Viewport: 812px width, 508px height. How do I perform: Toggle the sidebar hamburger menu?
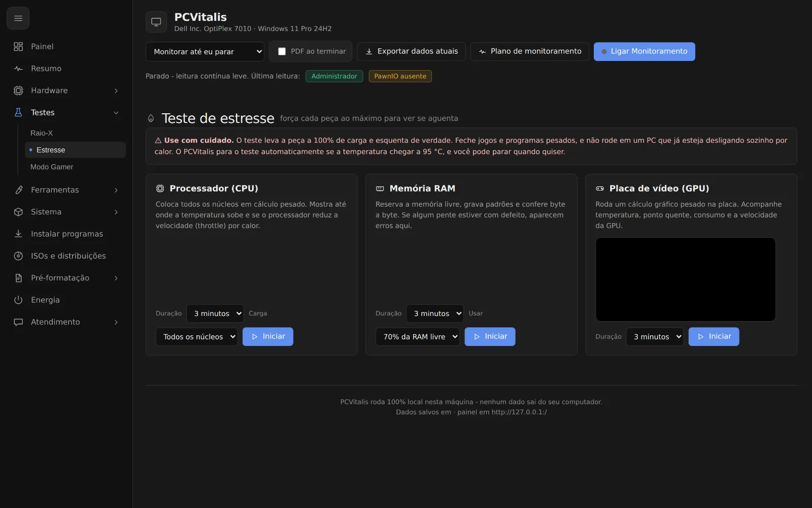pyautogui.click(x=18, y=18)
